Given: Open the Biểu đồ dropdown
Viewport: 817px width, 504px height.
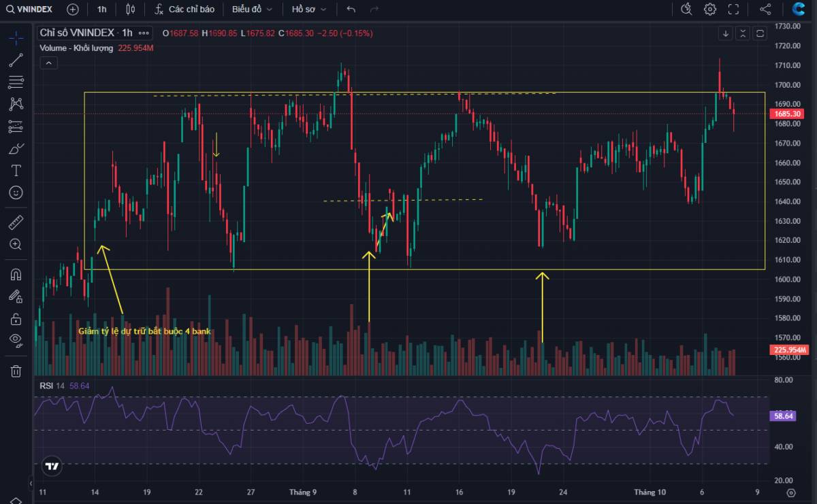Looking at the screenshot, I should click(249, 10).
